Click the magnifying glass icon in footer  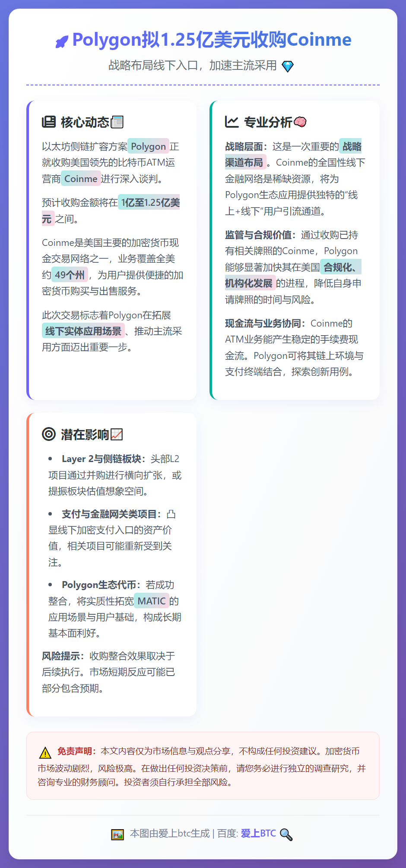click(x=286, y=834)
